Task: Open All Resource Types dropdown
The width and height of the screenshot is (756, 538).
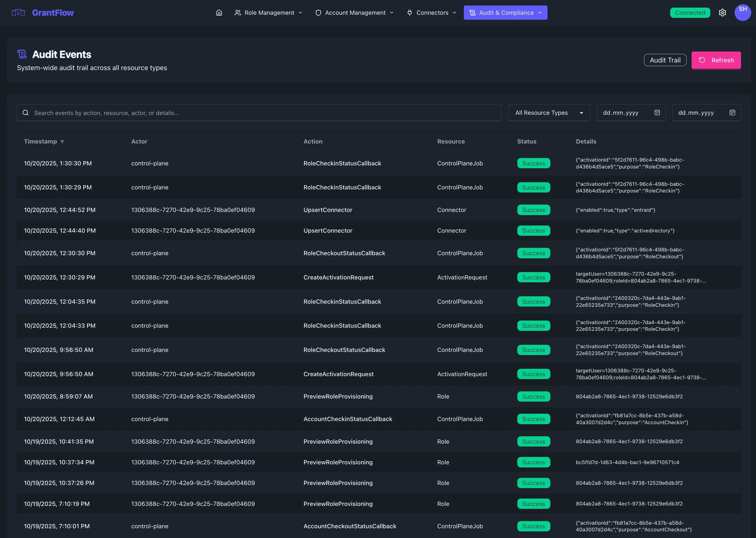Action: [x=548, y=113]
